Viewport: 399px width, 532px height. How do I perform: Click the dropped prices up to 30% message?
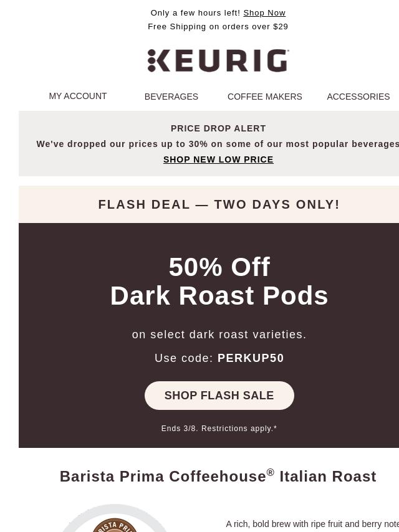pyautogui.click(x=218, y=144)
